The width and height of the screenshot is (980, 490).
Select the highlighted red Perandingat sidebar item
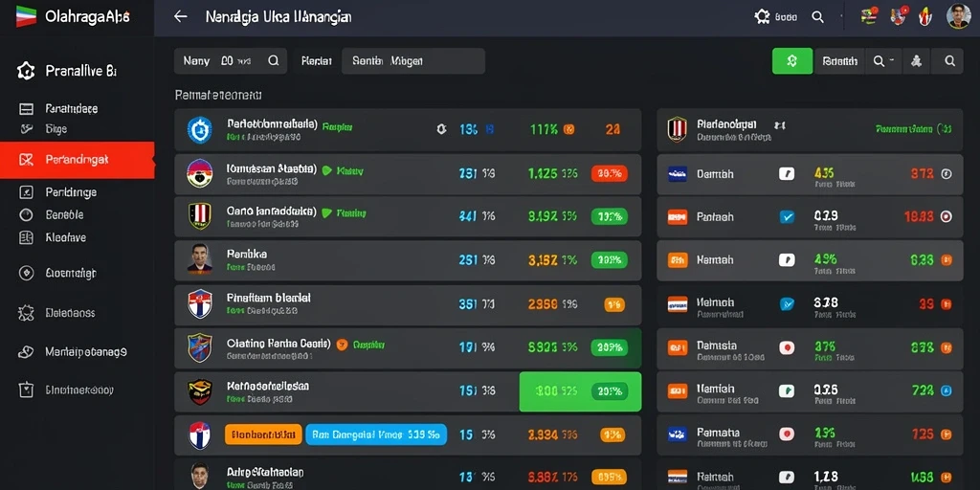tap(77, 160)
